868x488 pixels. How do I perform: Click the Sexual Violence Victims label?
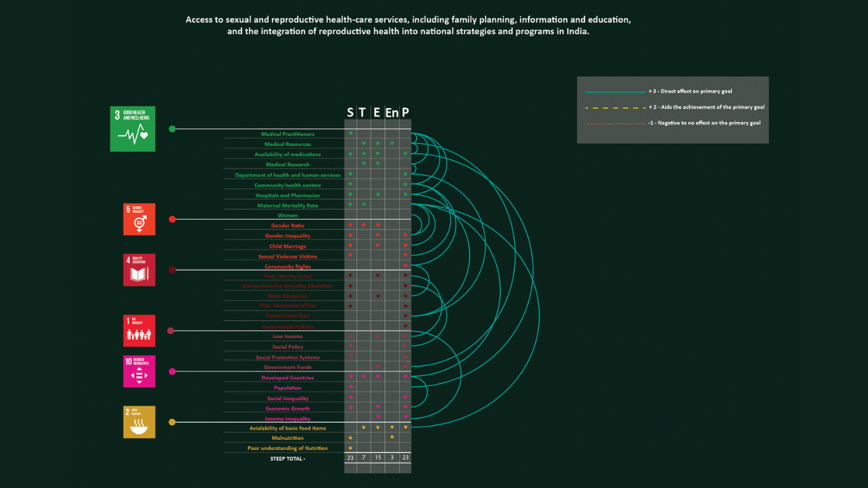click(x=288, y=257)
